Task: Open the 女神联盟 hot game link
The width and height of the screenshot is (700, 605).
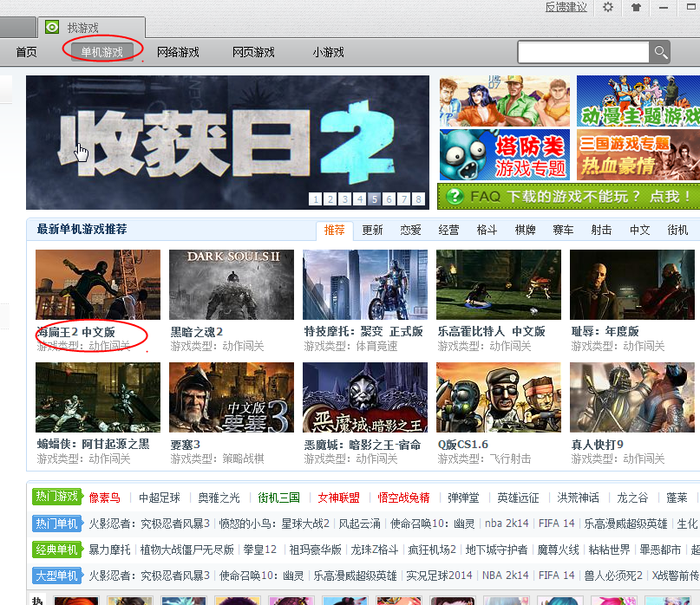Action: (338, 498)
